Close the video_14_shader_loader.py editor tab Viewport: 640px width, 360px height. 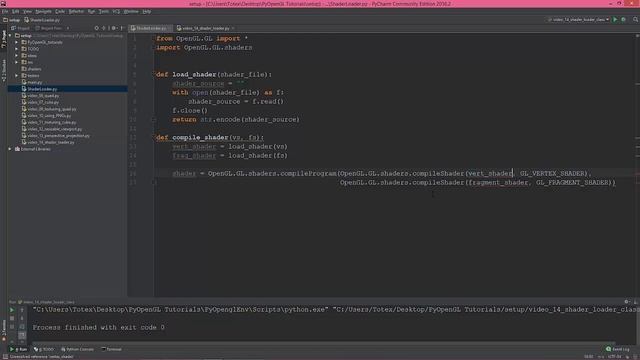click(233, 28)
